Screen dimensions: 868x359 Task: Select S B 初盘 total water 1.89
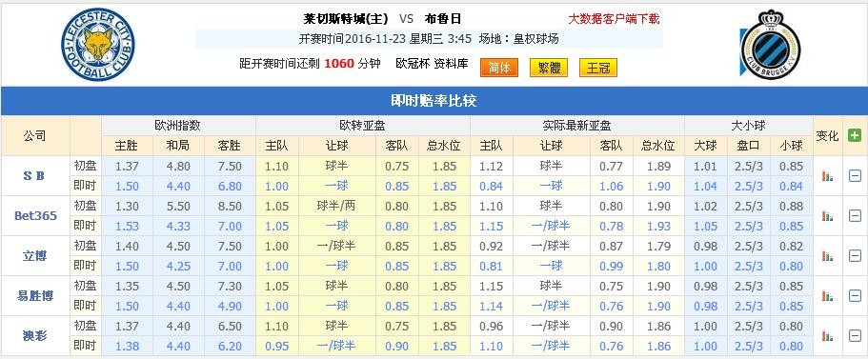658,167
